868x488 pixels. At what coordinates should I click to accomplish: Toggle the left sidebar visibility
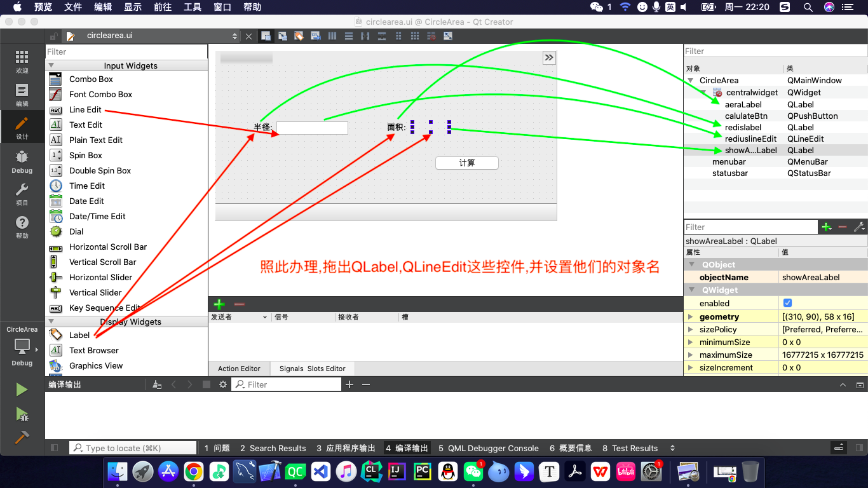(55, 448)
